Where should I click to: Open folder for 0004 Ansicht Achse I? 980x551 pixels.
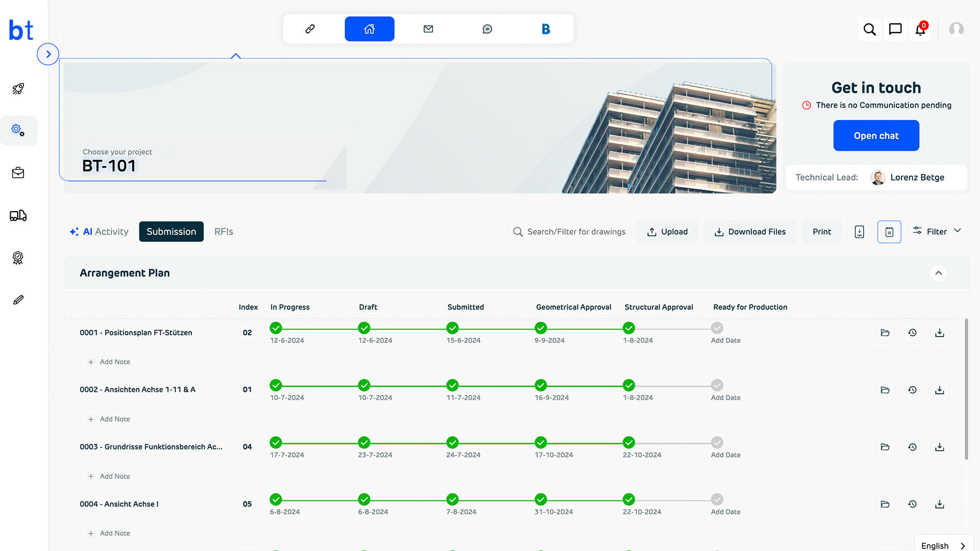pos(885,504)
